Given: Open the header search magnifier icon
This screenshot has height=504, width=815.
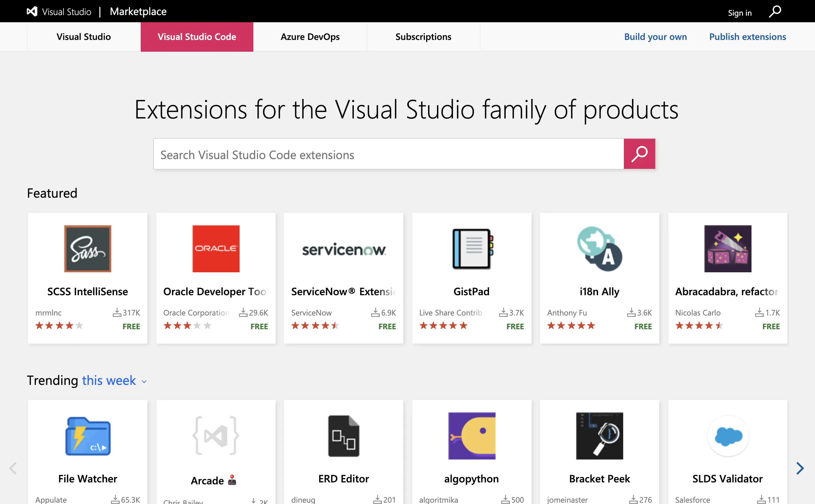Looking at the screenshot, I should click(x=775, y=12).
